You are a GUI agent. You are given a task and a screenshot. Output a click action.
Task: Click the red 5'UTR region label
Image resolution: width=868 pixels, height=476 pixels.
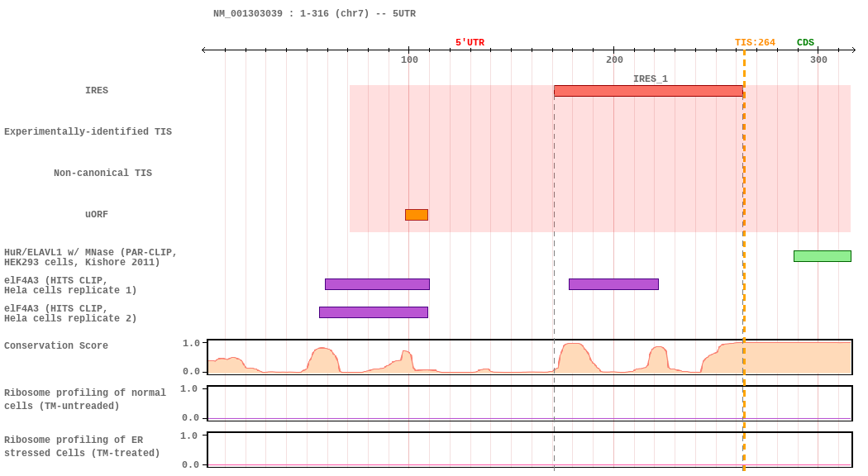click(470, 43)
